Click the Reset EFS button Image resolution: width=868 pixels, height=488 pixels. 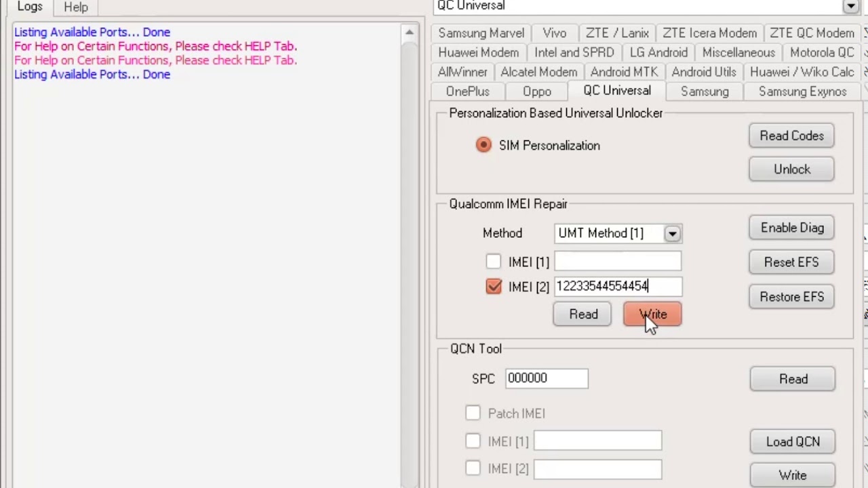(791, 262)
